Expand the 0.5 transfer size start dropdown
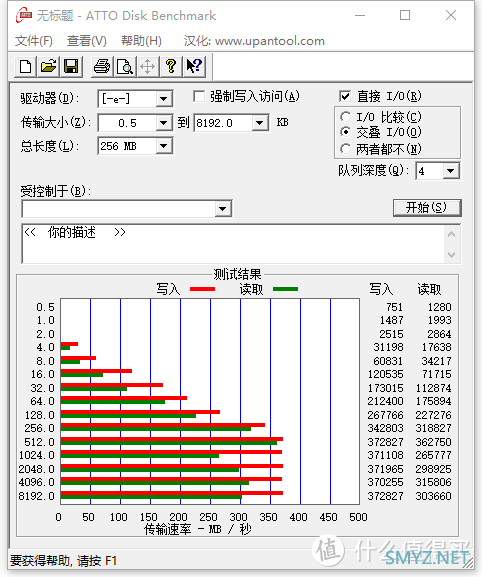Screen dimensions: 482x577 (x=163, y=123)
